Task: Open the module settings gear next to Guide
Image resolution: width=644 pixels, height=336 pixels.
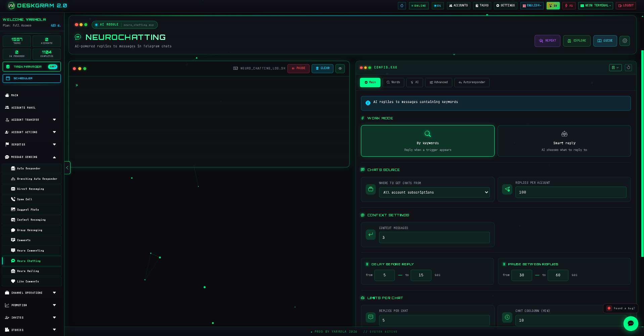Action: pos(625,41)
